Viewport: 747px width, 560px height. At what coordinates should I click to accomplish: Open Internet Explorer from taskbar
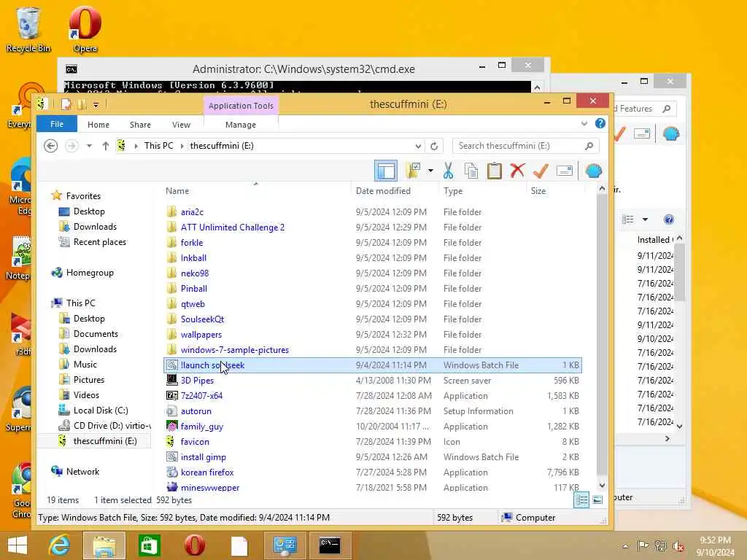pos(60,545)
